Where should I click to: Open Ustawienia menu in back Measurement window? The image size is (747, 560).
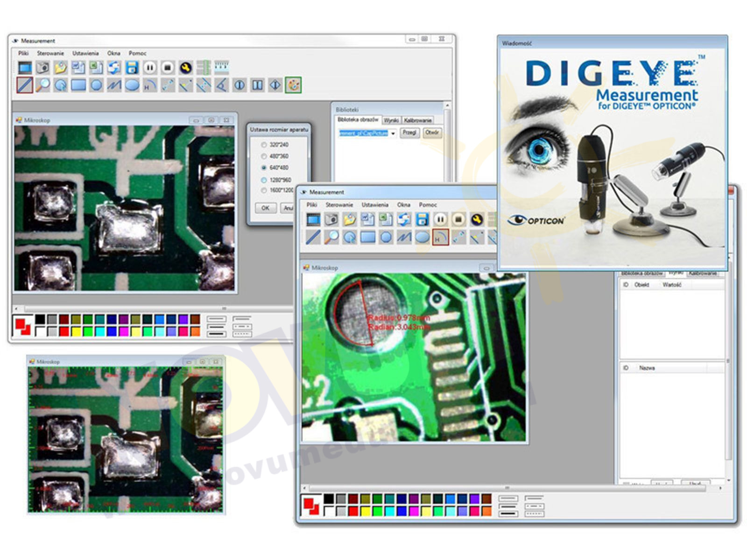85,53
